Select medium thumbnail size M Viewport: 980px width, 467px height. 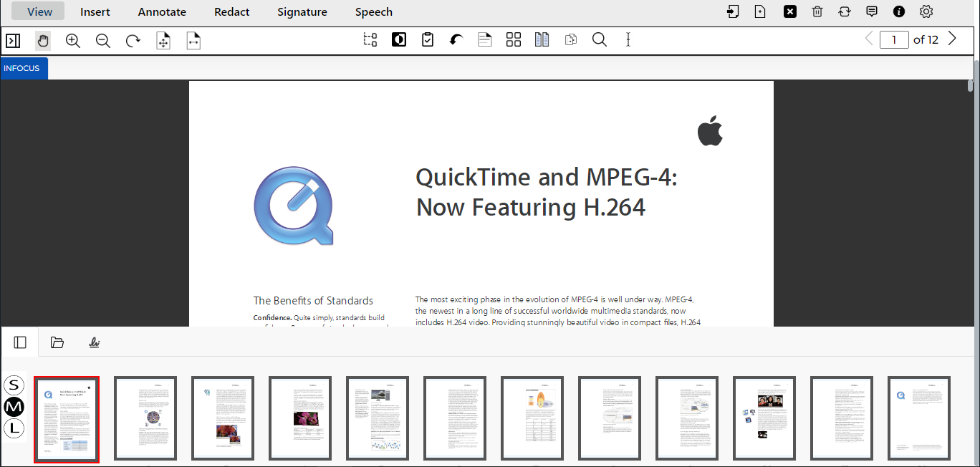14,407
